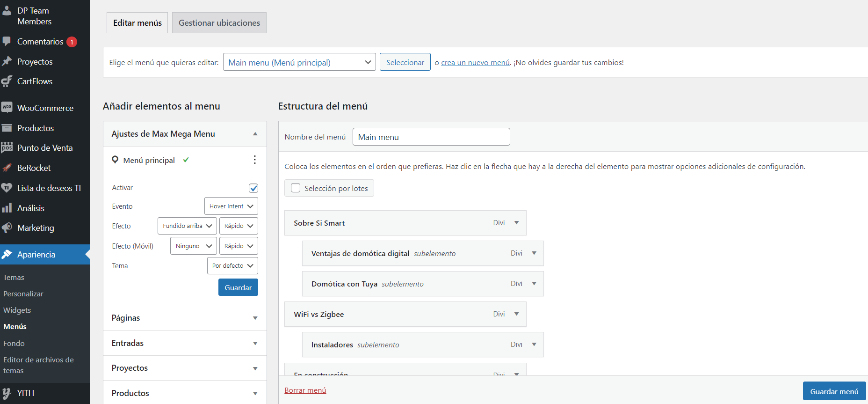This screenshot has width=868, height=404.
Task: Click the WooCommerce icon in sidebar
Action: (x=7, y=108)
